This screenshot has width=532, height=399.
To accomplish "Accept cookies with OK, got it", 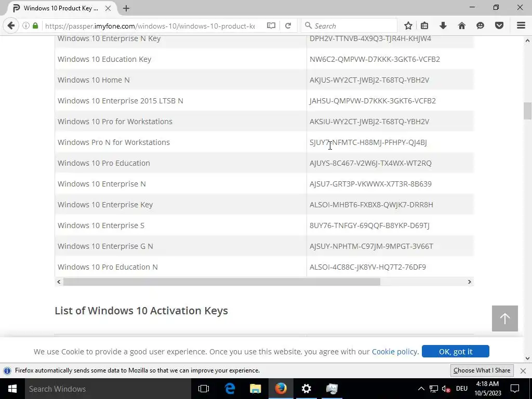I will coord(455,352).
